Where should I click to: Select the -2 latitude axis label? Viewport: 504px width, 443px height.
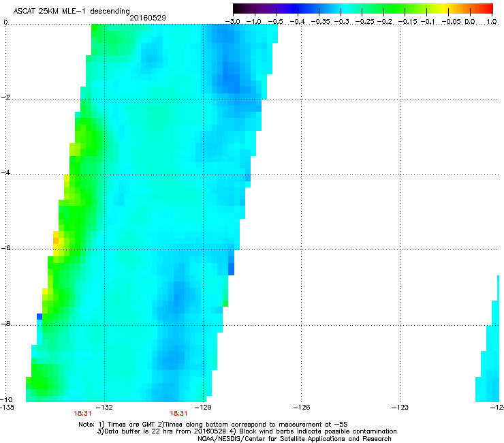point(5,97)
